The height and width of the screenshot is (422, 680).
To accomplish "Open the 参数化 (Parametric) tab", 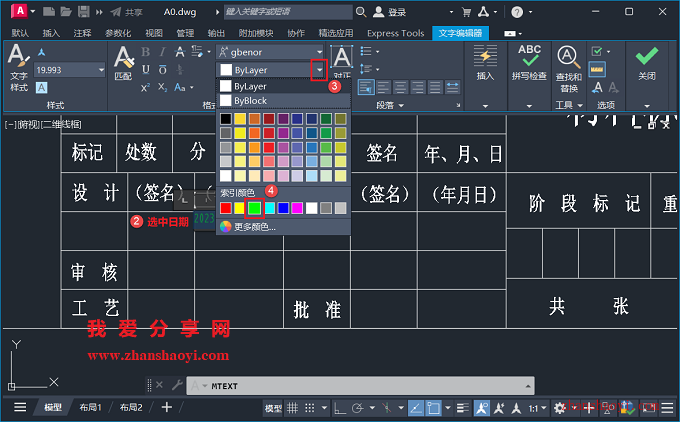I will click(118, 33).
